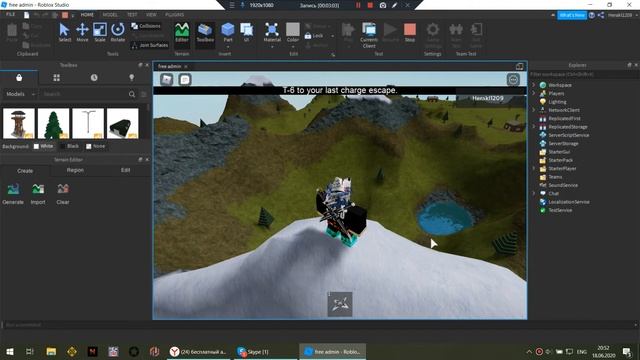The height and width of the screenshot is (360, 640).
Task: Expand the Chat node in Explorer
Action: (x=533, y=193)
